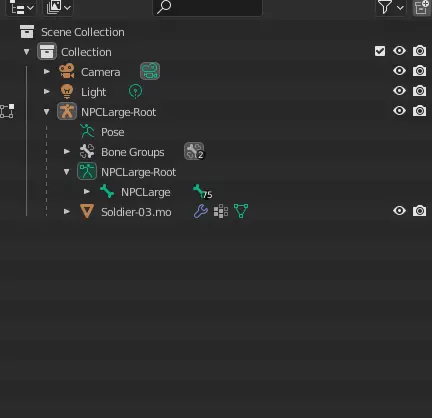The height and width of the screenshot is (418, 432).
Task: Open the outliner filter dropdown
Action: (390, 7)
